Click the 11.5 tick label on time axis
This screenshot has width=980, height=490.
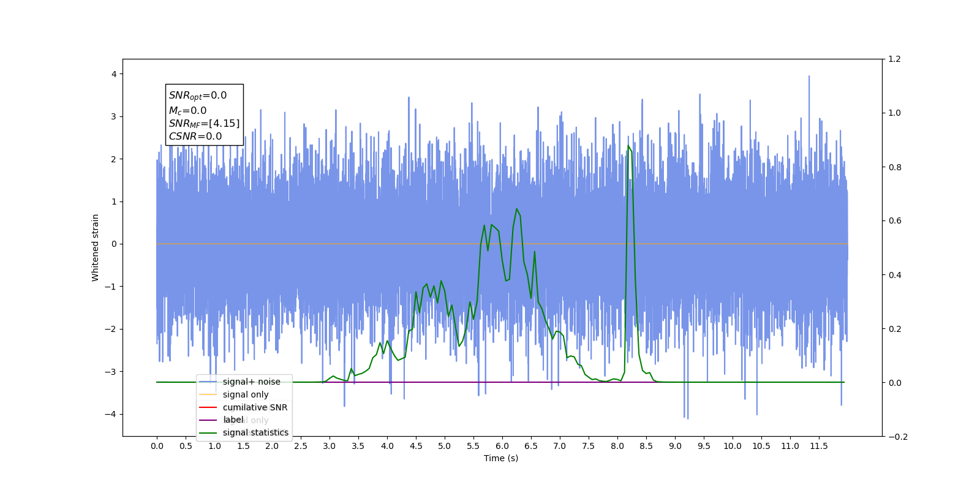pyautogui.click(x=819, y=446)
